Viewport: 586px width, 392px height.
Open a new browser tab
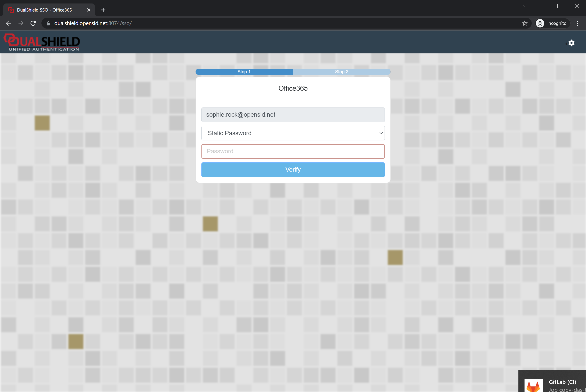tap(103, 10)
